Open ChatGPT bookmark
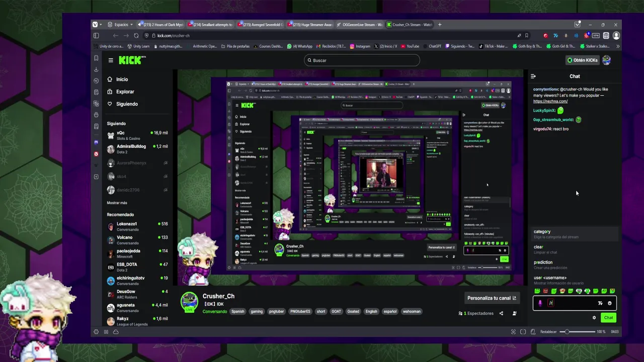The image size is (644, 362). pyautogui.click(x=431, y=46)
